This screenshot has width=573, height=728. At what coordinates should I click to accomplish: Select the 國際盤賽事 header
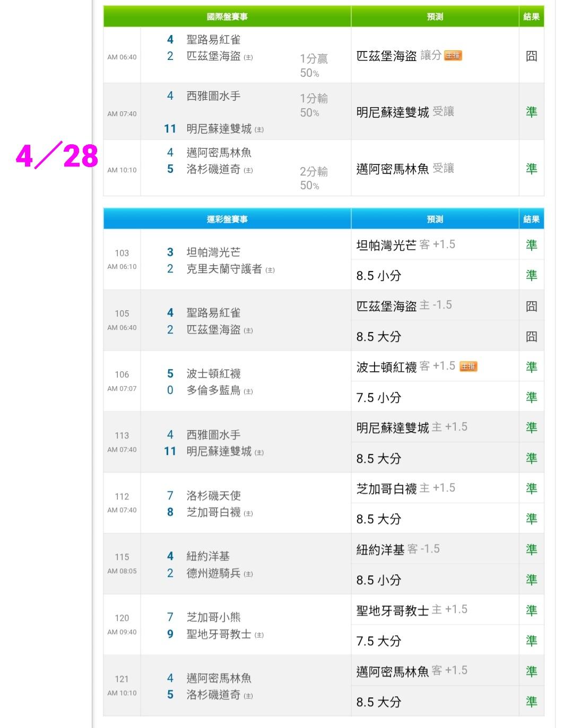[227, 17]
